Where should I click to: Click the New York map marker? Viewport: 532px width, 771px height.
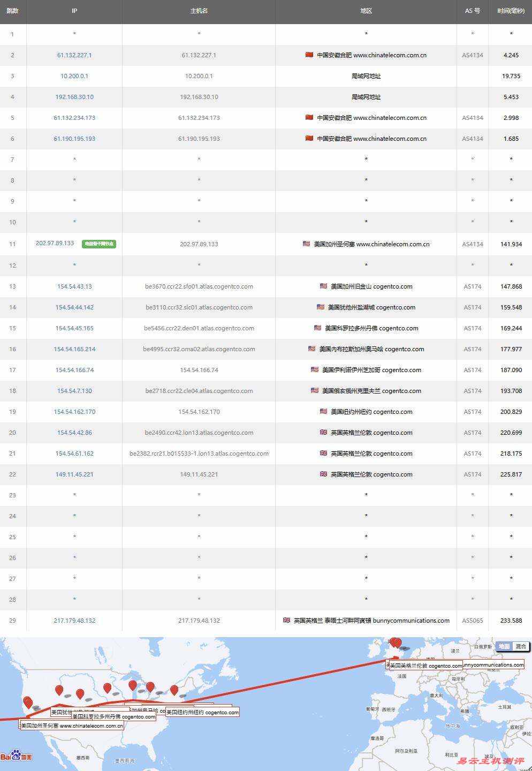pyautogui.click(x=174, y=691)
